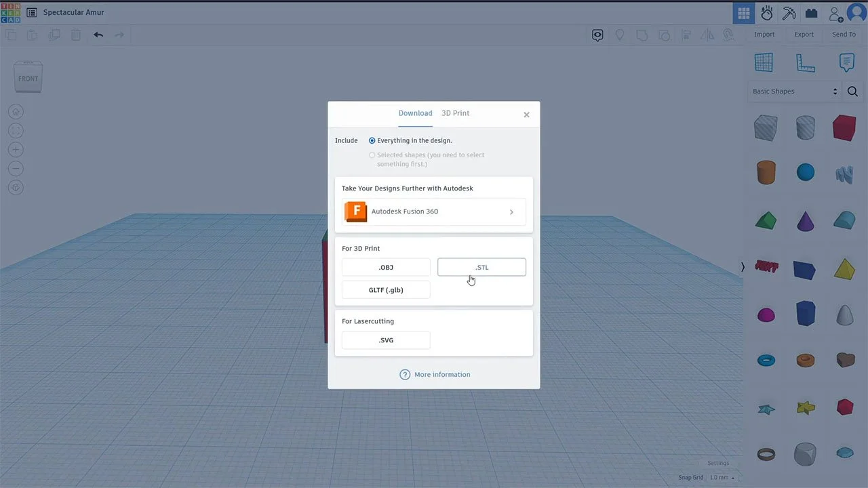Open the Snap Grid value dropdown

[x=719, y=477]
